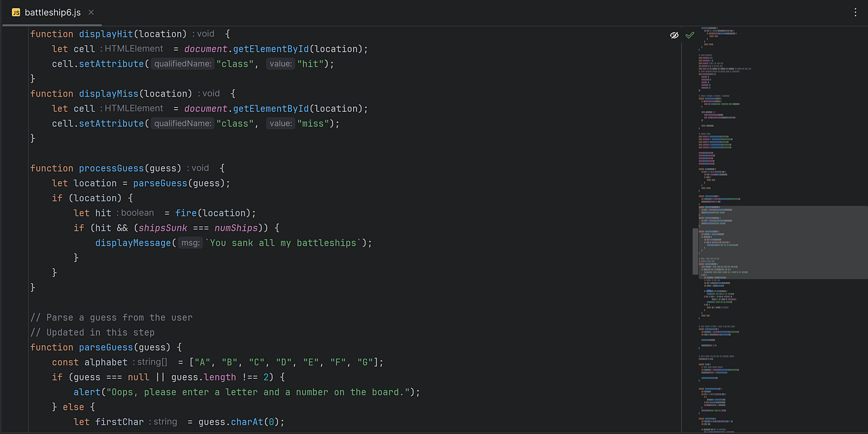Click the "G" array element
868x434 pixels.
point(365,362)
